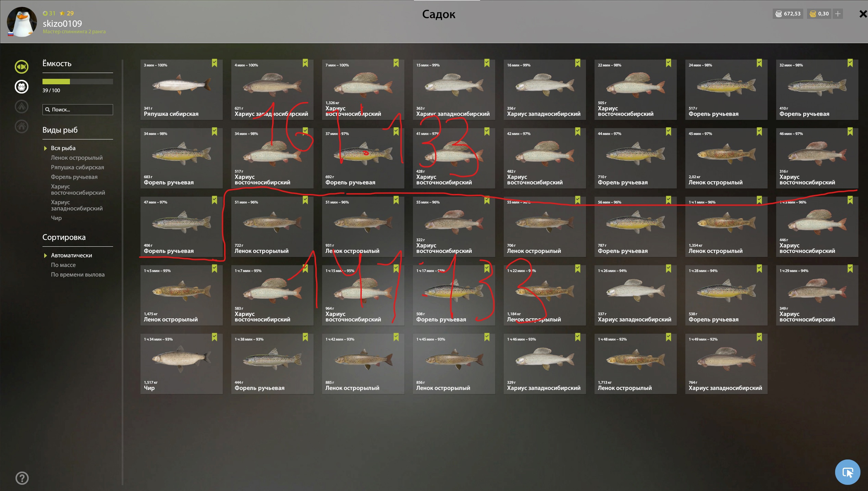Click the Поиск search field

pos(78,110)
